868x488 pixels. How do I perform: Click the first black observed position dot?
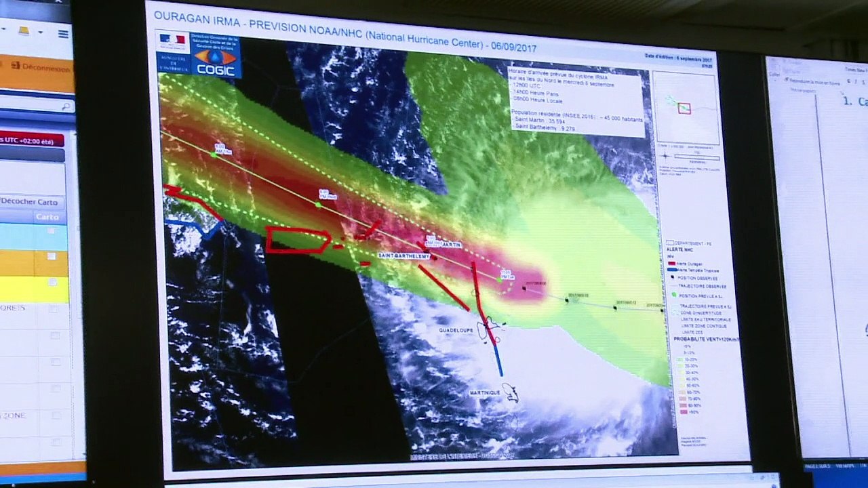tap(524, 288)
